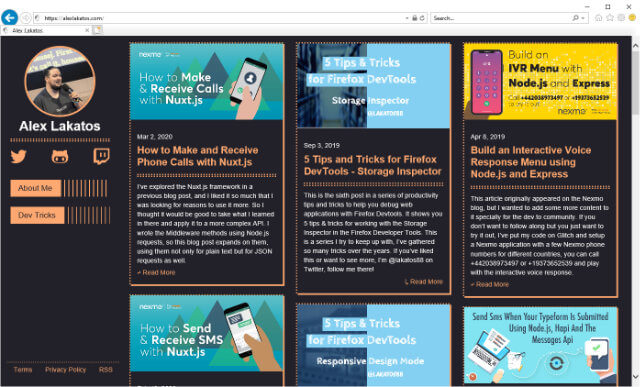Open Alex's Twitter profile icon
This screenshot has height=387, width=640.
[x=18, y=156]
